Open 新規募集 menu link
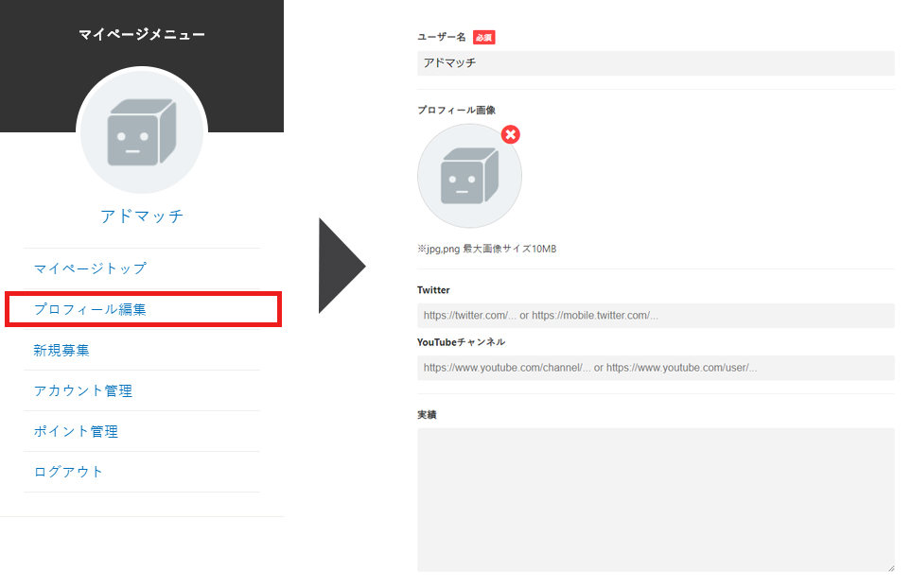Image resolution: width=911 pixels, height=588 pixels. point(61,350)
